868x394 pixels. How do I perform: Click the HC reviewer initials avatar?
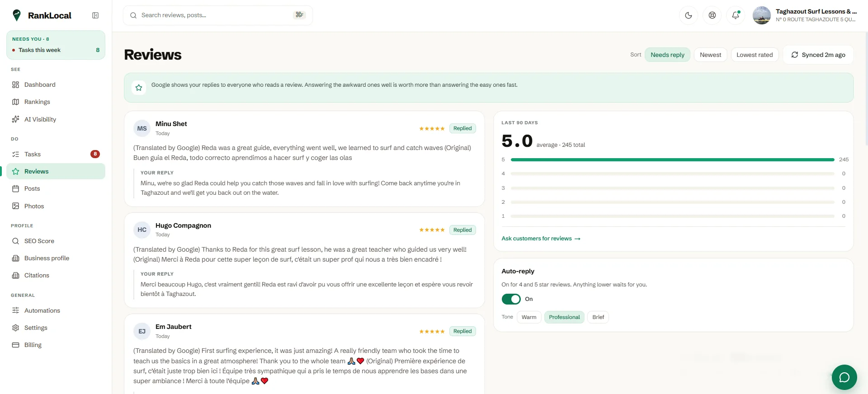click(142, 230)
